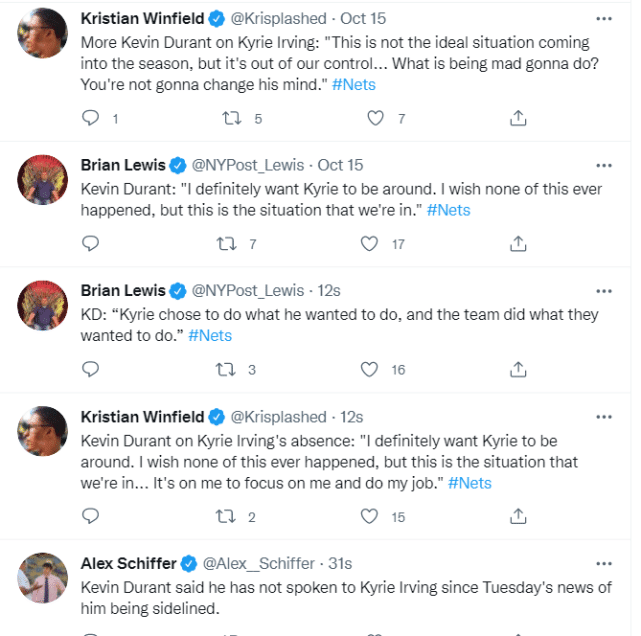Share Kristian Winfield's Oct 15 tweet
Image resolution: width=641 pixels, height=636 pixels.
518,118
